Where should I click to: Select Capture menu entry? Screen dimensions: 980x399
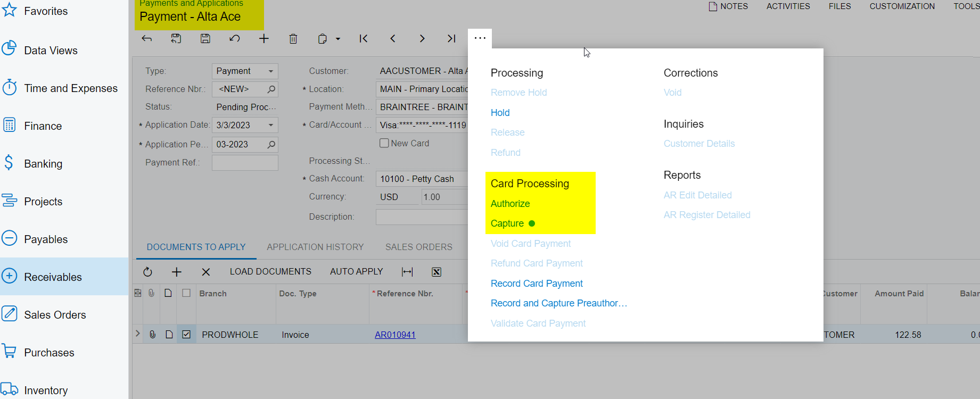point(507,223)
